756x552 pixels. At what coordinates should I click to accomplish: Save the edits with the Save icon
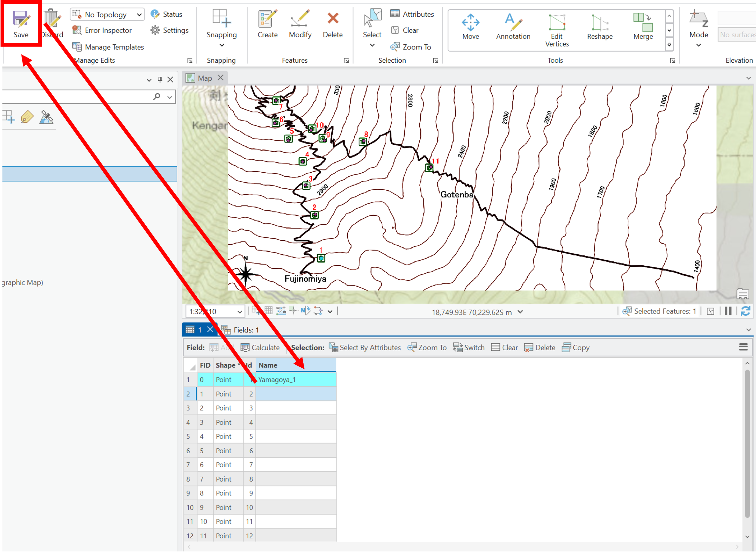coord(21,23)
